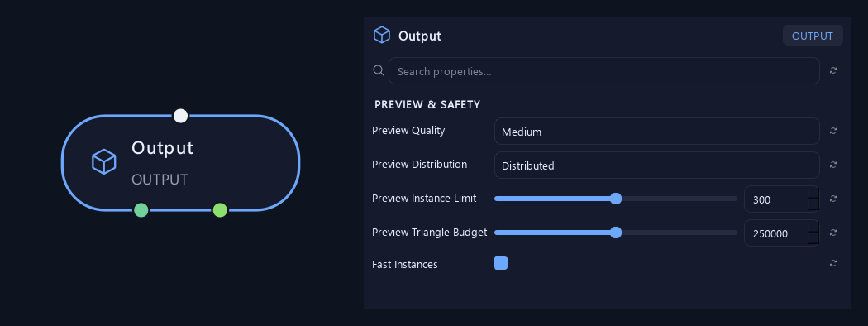Reset Fast Instances to default

(x=833, y=263)
